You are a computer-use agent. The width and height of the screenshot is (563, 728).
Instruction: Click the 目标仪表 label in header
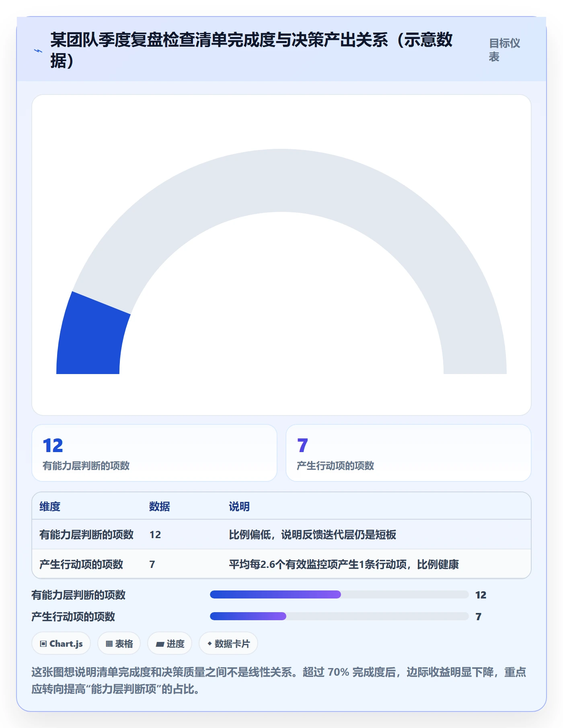pos(504,50)
